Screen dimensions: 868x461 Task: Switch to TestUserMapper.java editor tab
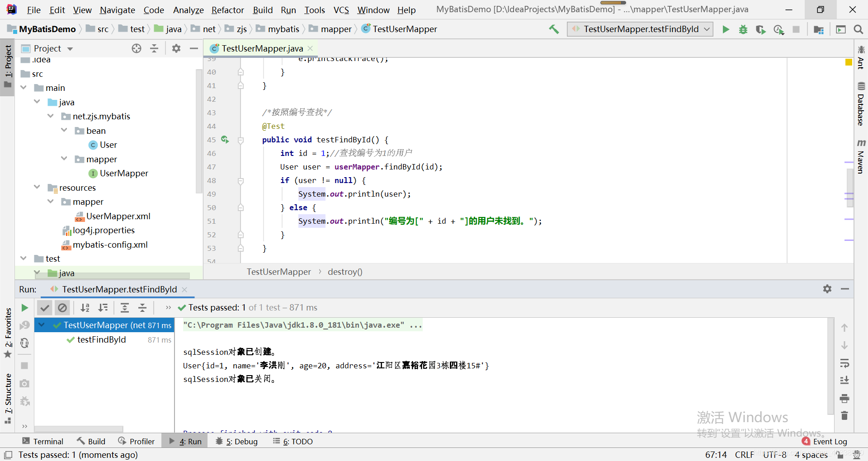coord(262,48)
